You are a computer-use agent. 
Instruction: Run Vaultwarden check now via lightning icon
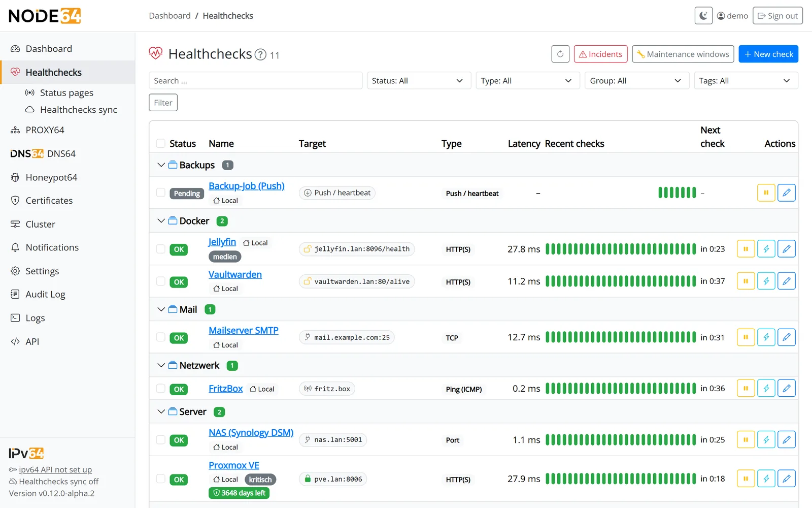(766, 281)
